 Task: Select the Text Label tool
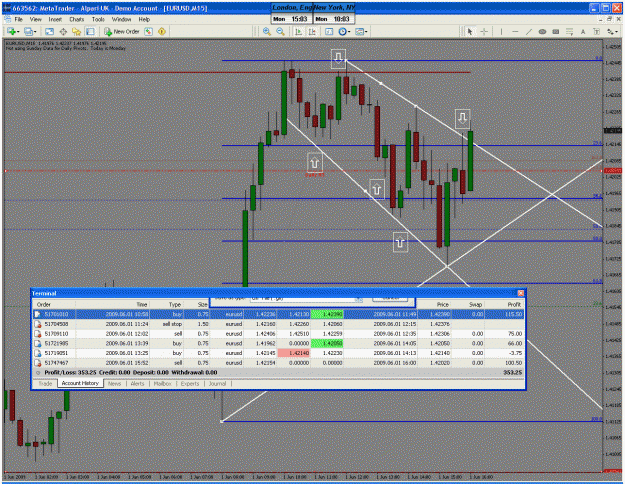click(596, 31)
